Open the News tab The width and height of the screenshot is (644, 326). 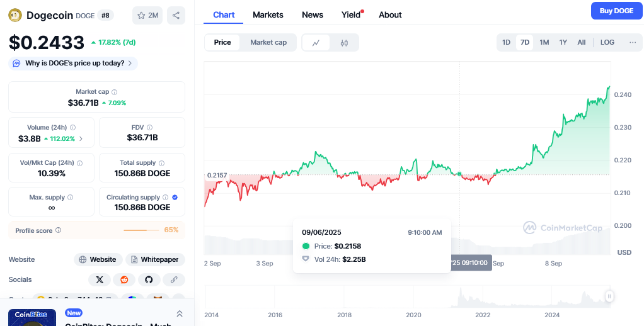click(313, 14)
